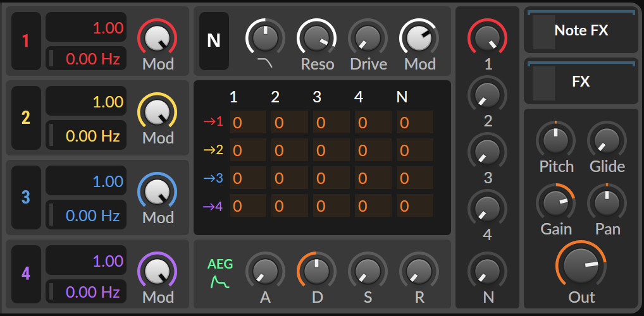
Task: Select operator 4 button
Action: click(x=26, y=274)
